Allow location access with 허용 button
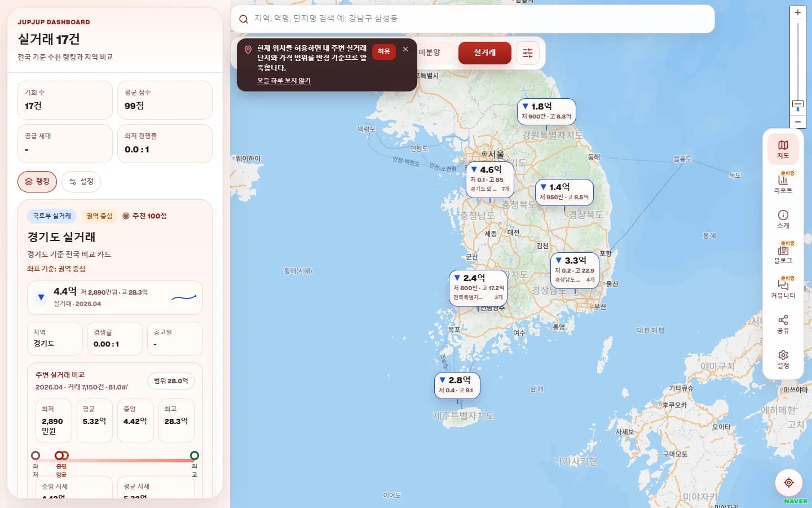 pyautogui.click(x=384, y=51)
